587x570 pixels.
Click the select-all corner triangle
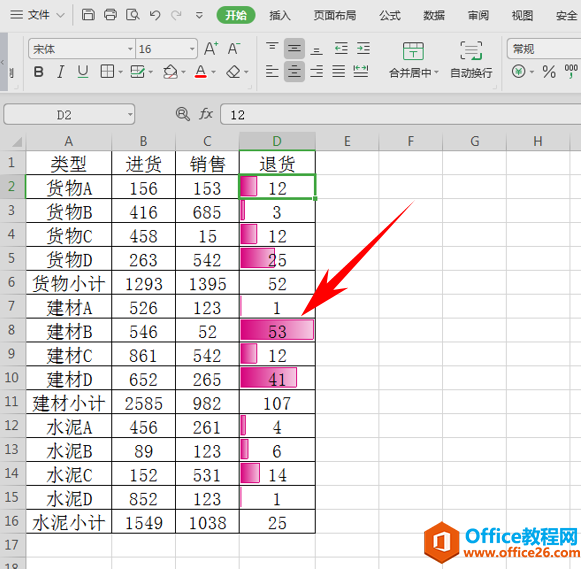tap(16, 142)
